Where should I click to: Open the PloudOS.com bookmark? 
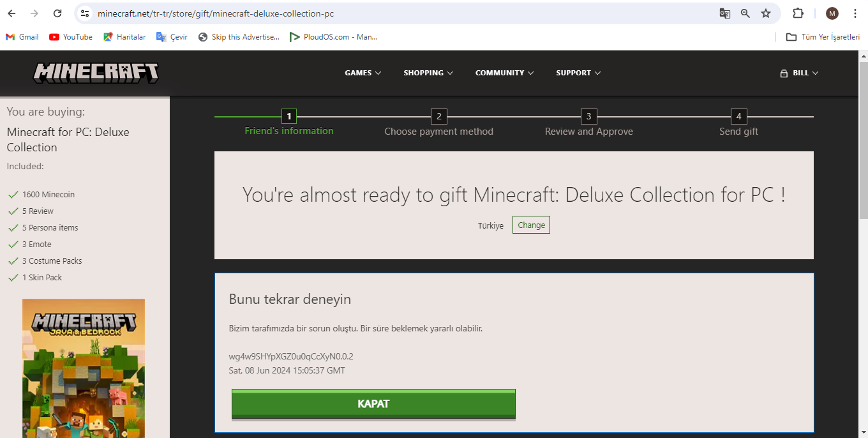point(333,37)
